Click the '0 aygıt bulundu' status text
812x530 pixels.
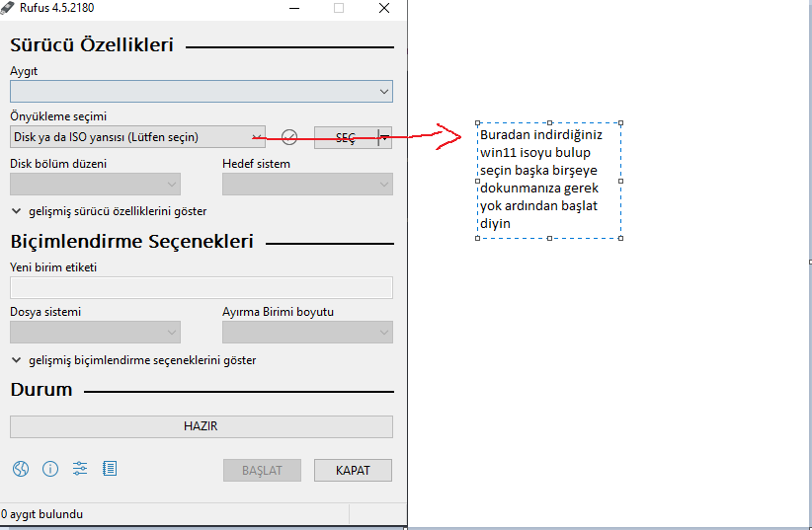click(x=41, y=514)
